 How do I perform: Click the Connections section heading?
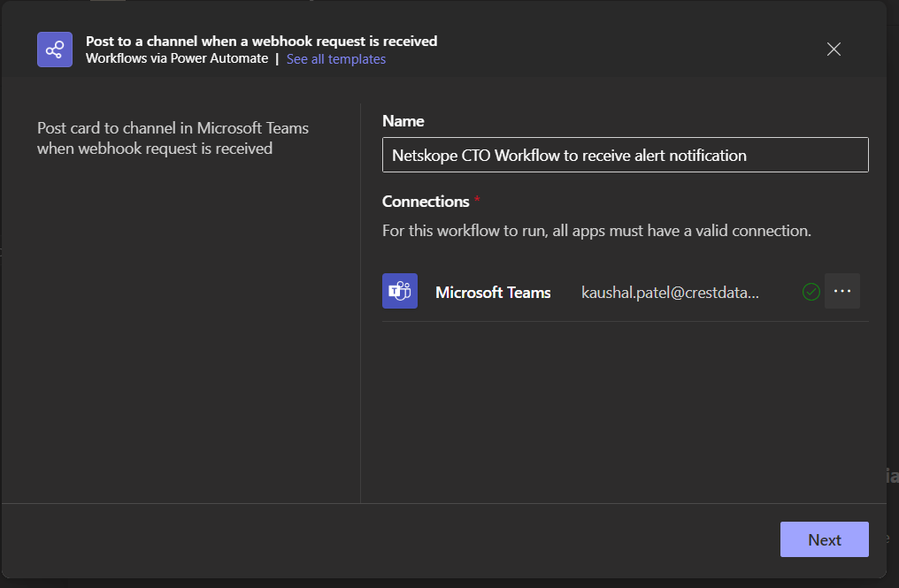coord(426,202)
